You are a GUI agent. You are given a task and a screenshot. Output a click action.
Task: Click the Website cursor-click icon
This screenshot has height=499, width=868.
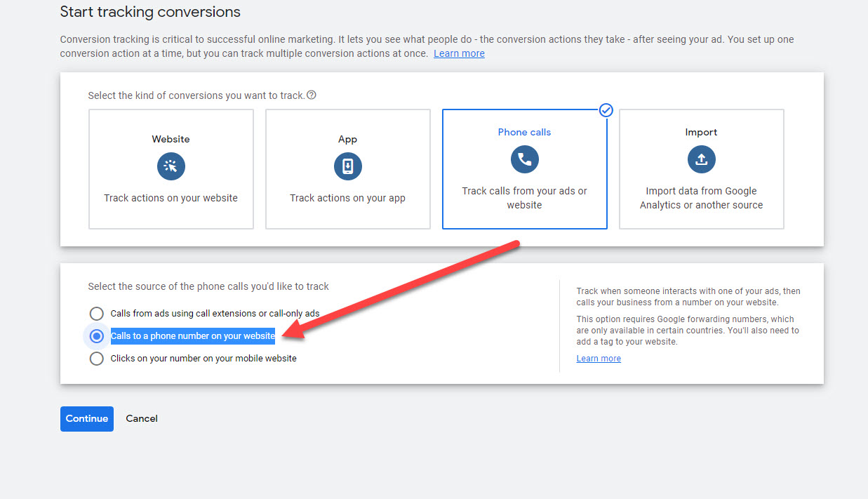(171, 166)
